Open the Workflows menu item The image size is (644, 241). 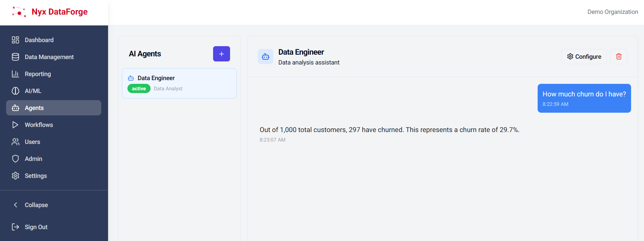coord(39,125)
